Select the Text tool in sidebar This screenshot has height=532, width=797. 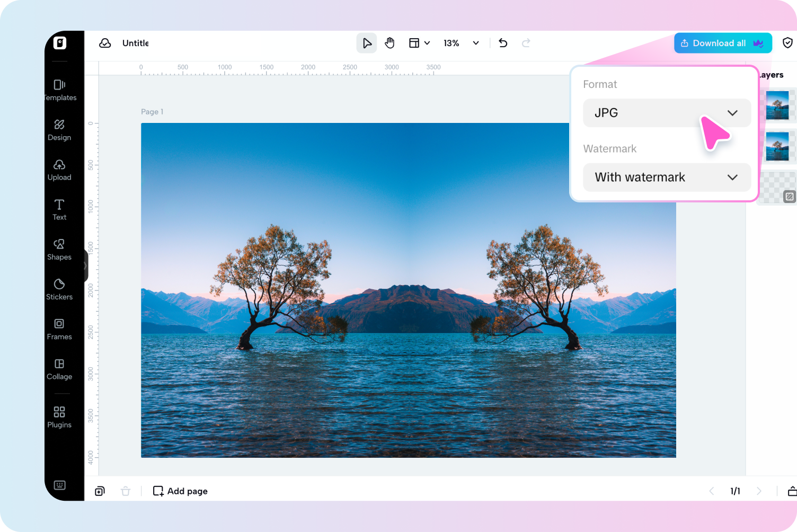tap(59, 210)
